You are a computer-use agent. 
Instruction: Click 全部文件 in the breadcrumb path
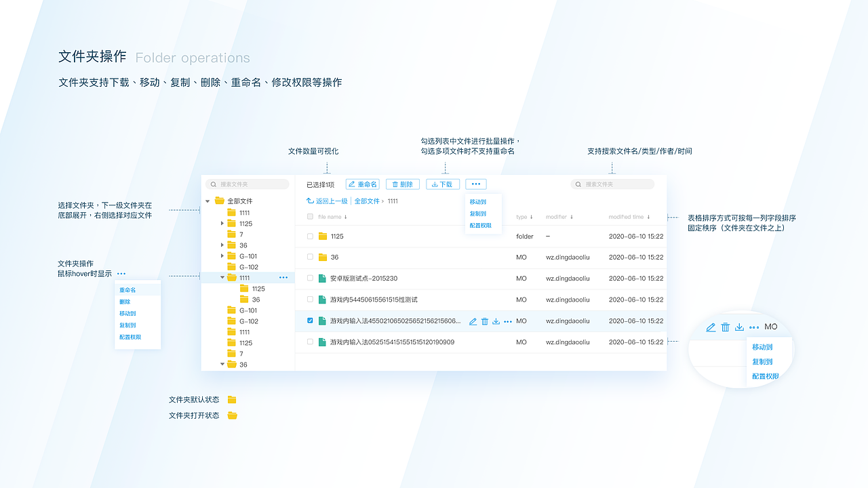[x=367, y=201]
